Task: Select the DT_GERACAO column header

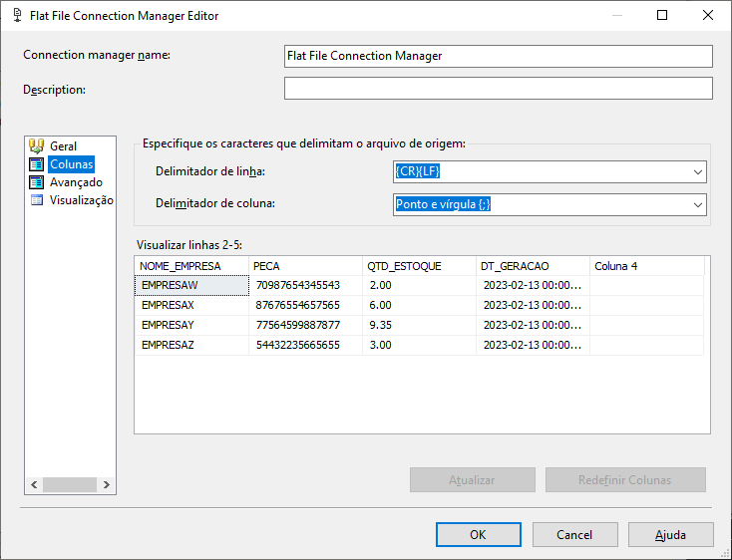Action: pos(534,266)
